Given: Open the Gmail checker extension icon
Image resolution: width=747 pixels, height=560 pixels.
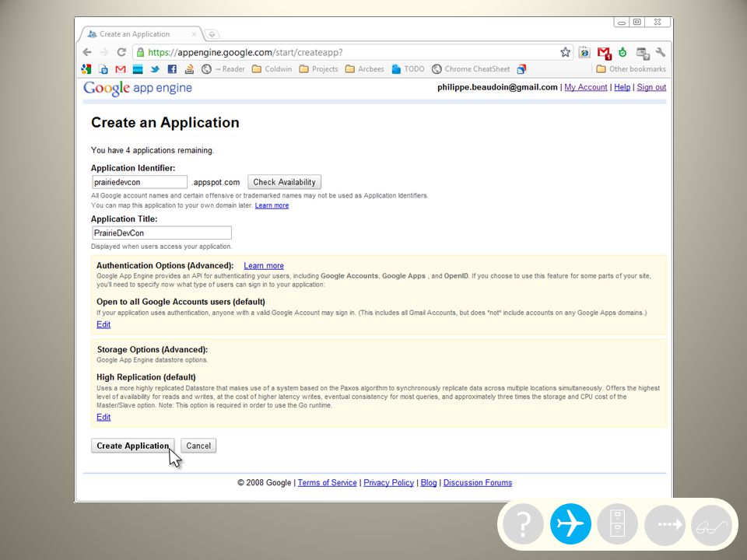Looking at the screenshot, I should click(x=604, y=53).
